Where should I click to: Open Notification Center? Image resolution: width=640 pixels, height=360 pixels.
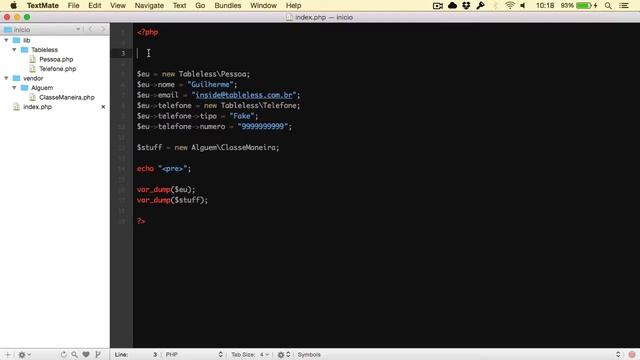coord(624,6)
